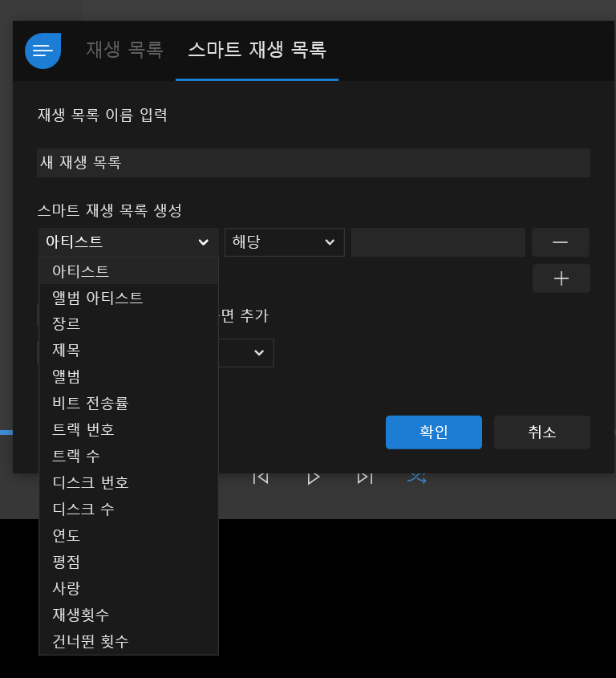Image resolution: width=616 pixels, height=678 pixels.
Task: Switch to the 재생 목록 tab
Action: [124, 50]
